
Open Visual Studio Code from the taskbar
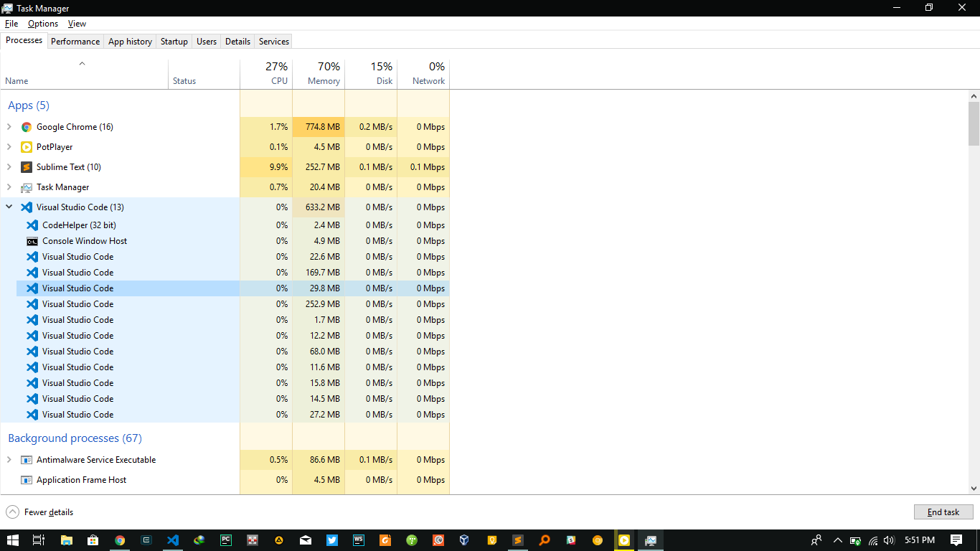coord(173,540)
